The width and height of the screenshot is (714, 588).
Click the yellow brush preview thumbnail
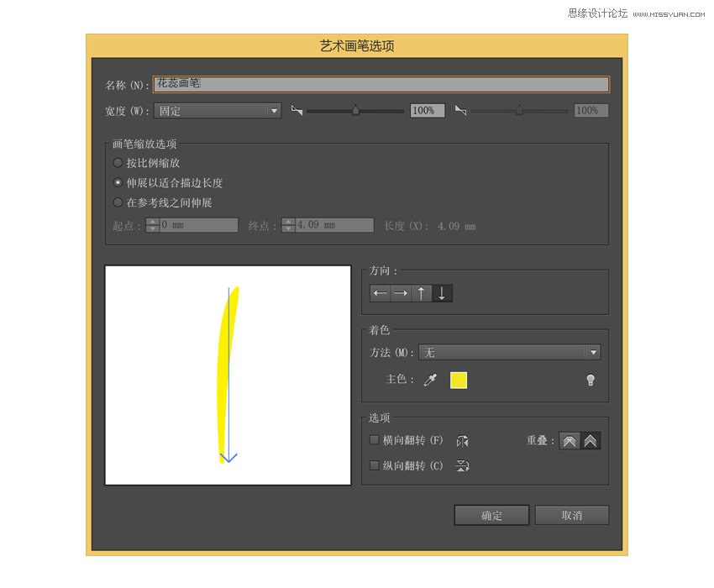point(228,375)
